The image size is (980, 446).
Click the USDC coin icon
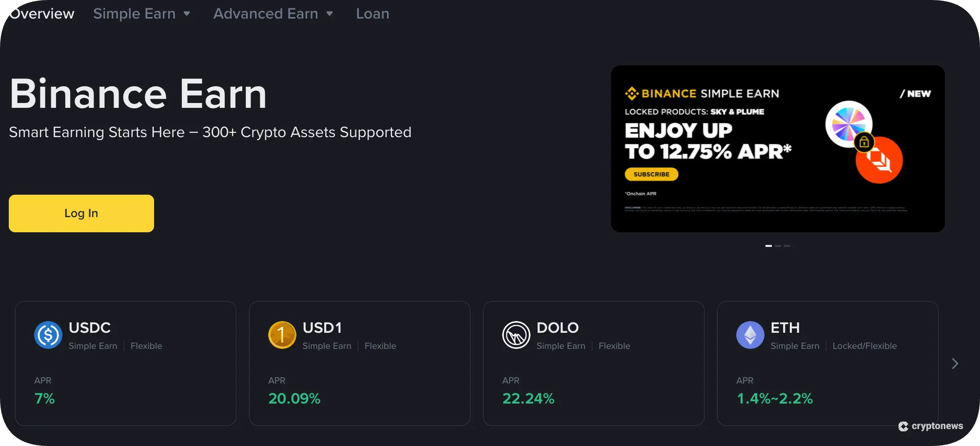[x=48, y=335]
